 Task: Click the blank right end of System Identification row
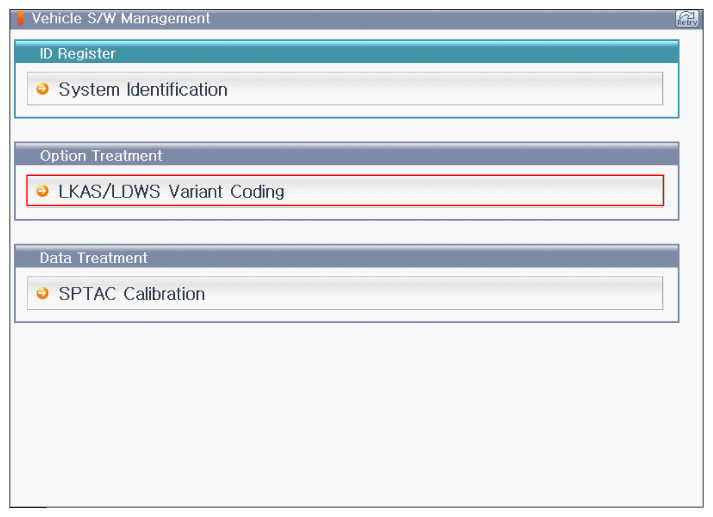pyautogui.click(x=600, y=89)
